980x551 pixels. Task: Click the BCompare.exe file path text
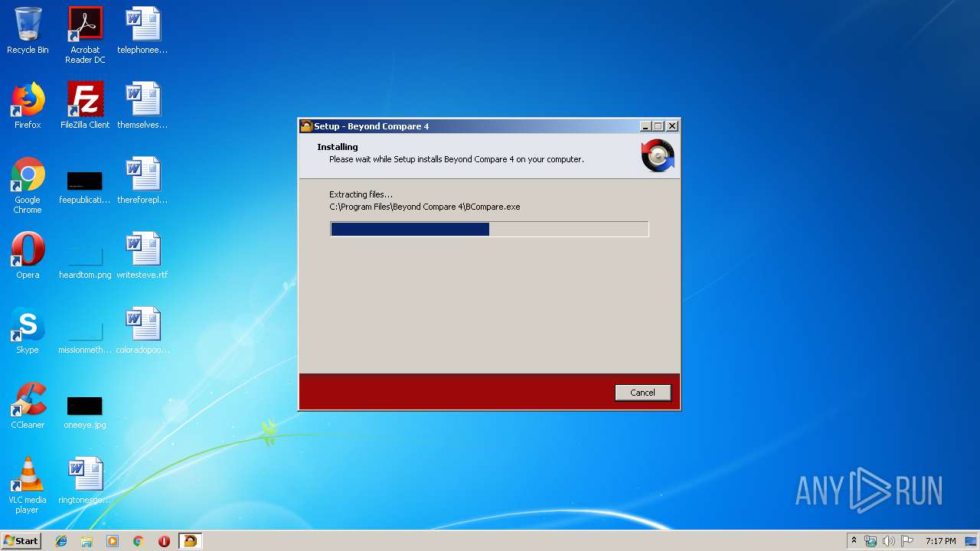[425, 207]
